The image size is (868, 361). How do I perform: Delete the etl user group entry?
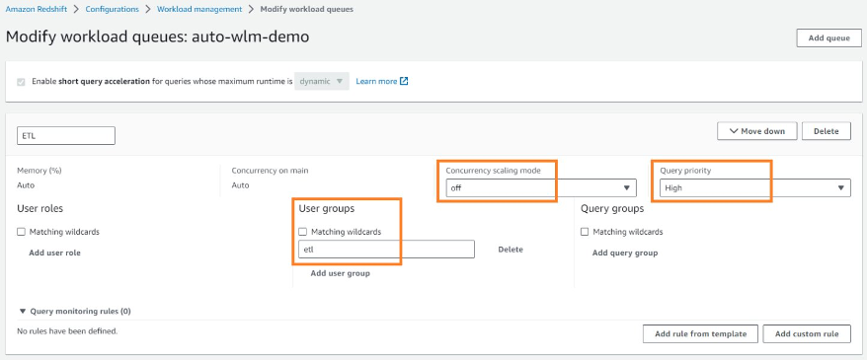[511, 250]
